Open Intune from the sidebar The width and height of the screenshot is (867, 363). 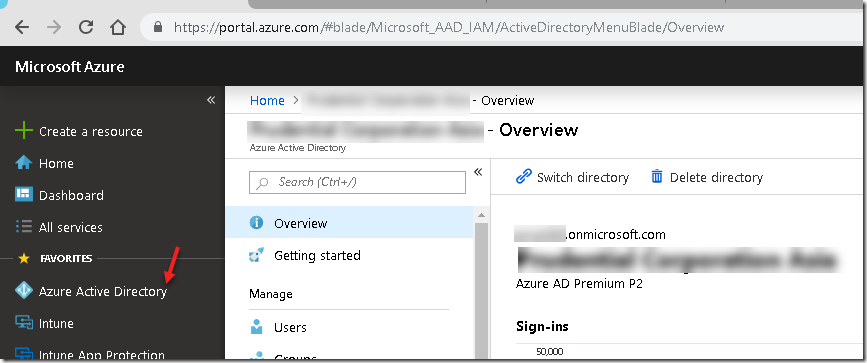point(56,323)
